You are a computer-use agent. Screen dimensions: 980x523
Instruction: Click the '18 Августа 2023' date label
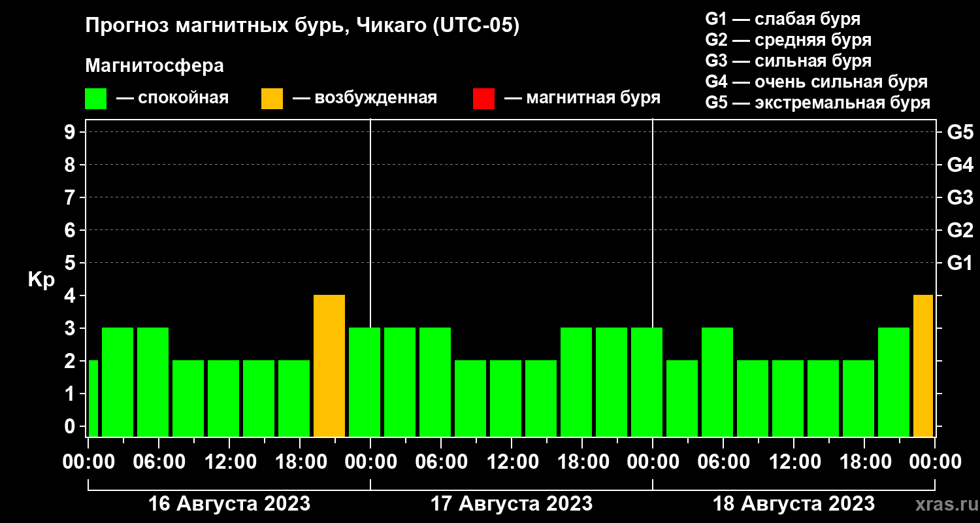[794, 504]
